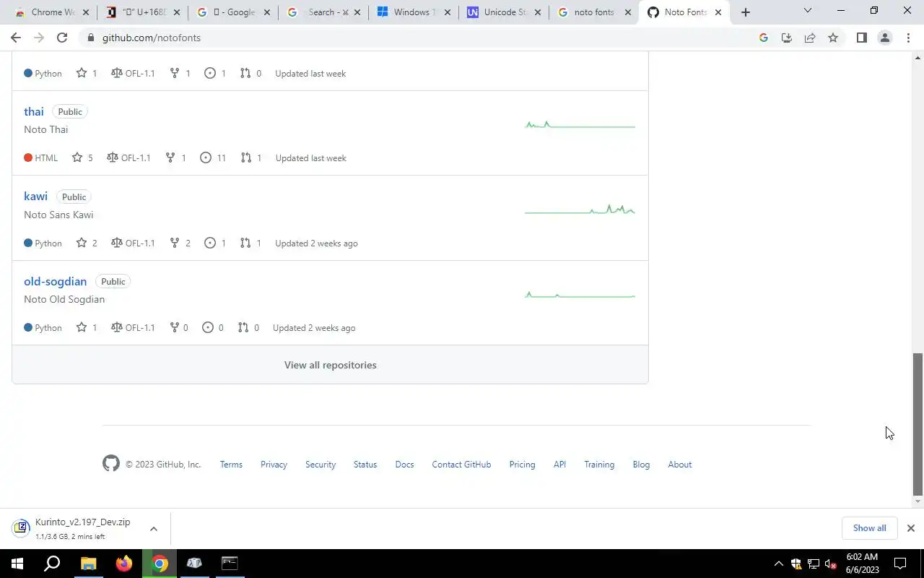Screen dimensions: 924x578
Task: Open the Contact GitHub footer link
Action: pyautogui.click(x=461, y=465)
